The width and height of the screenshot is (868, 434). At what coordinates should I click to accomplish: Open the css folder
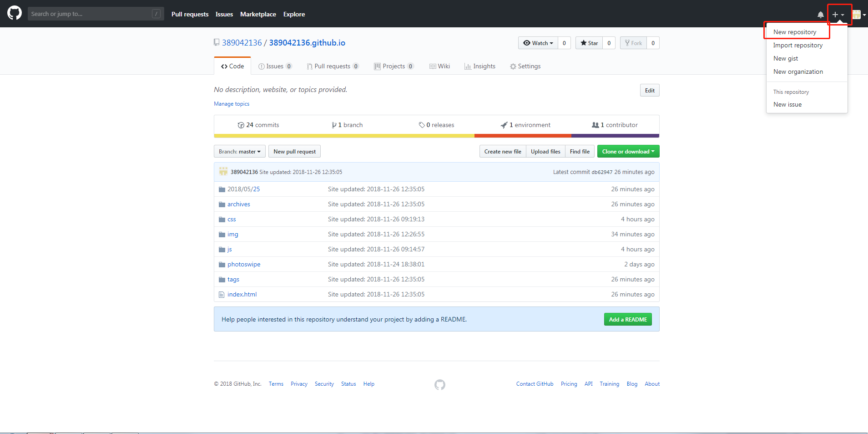[x=232, y=219]
